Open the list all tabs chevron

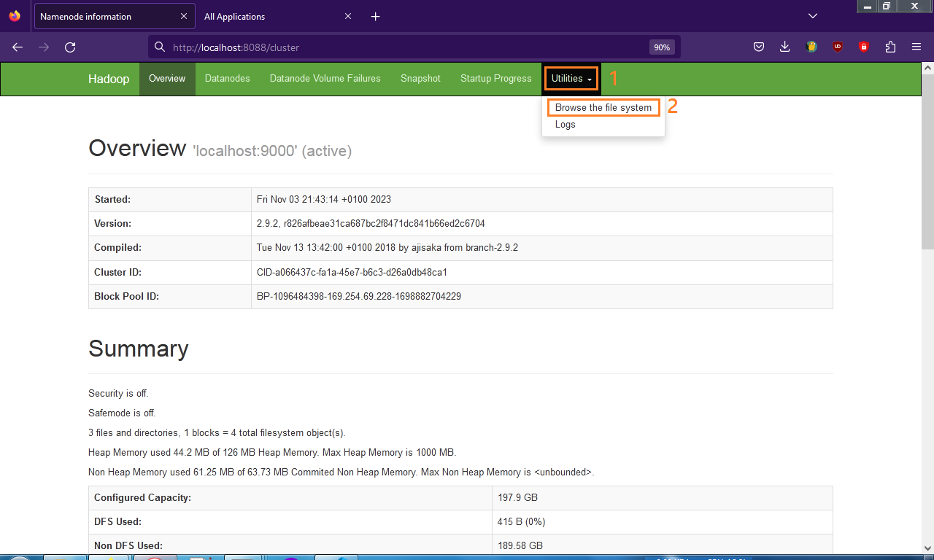coord(814,16)
